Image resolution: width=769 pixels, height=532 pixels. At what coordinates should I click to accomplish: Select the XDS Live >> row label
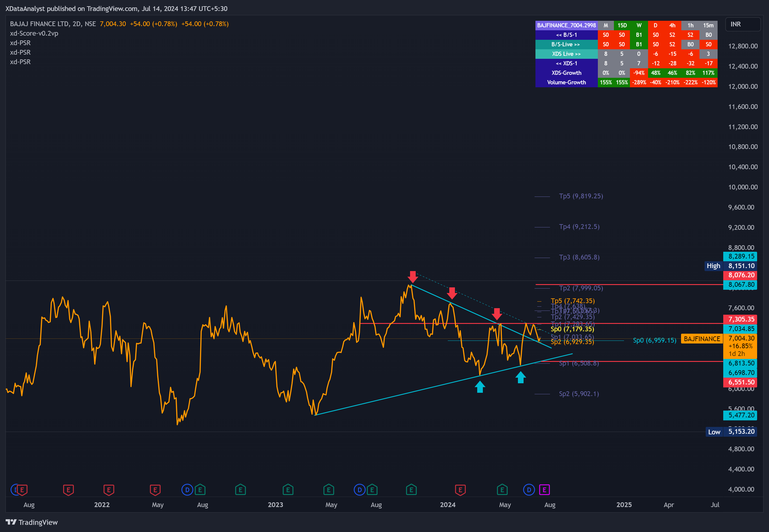point(566,54)
